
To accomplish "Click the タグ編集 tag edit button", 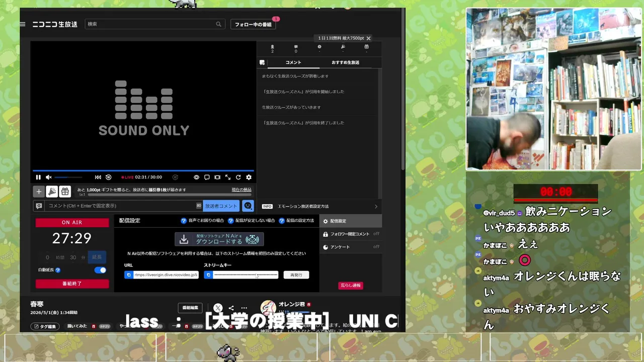I will 45,326.
